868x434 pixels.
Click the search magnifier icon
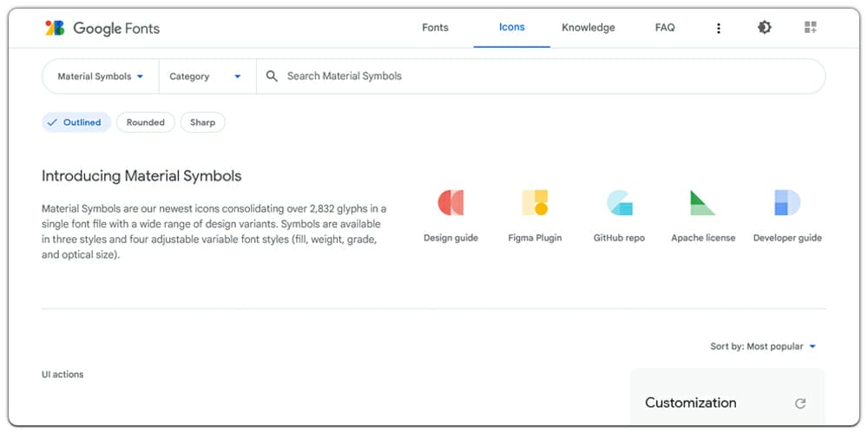[272, 76]
